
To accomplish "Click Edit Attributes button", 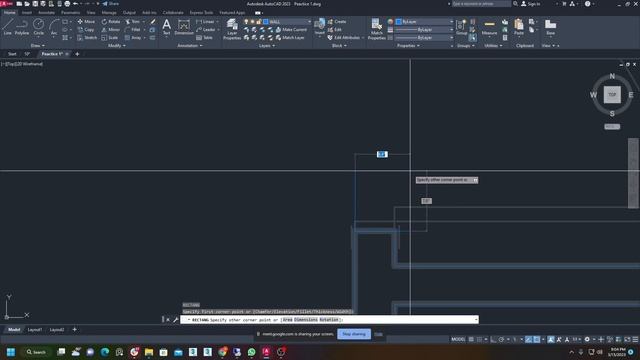I will (x=344, y=38).
